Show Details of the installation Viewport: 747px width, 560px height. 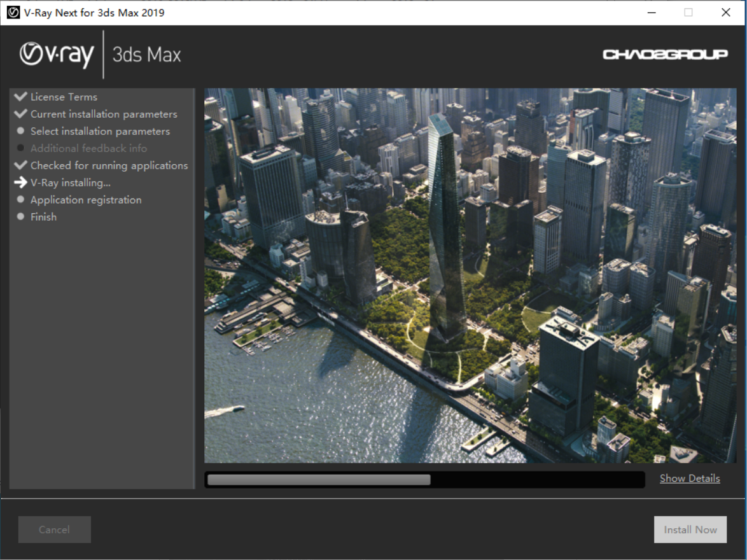690,479
